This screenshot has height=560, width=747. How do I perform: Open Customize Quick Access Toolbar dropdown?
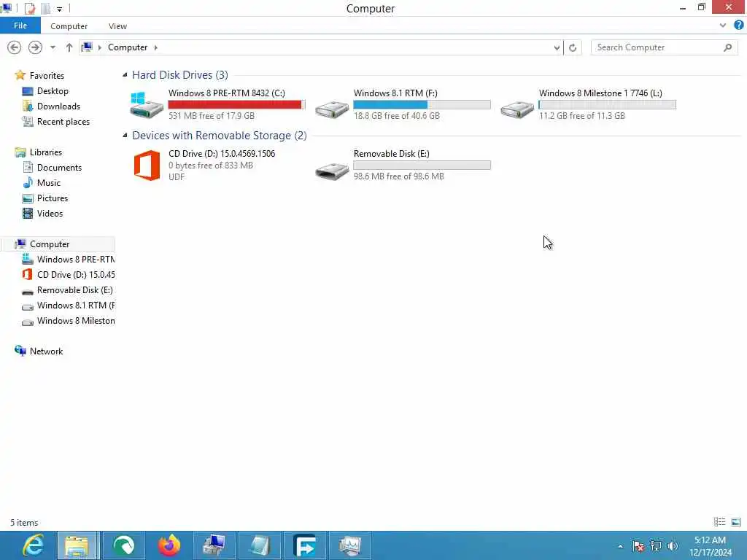click(x=60, y=9)
